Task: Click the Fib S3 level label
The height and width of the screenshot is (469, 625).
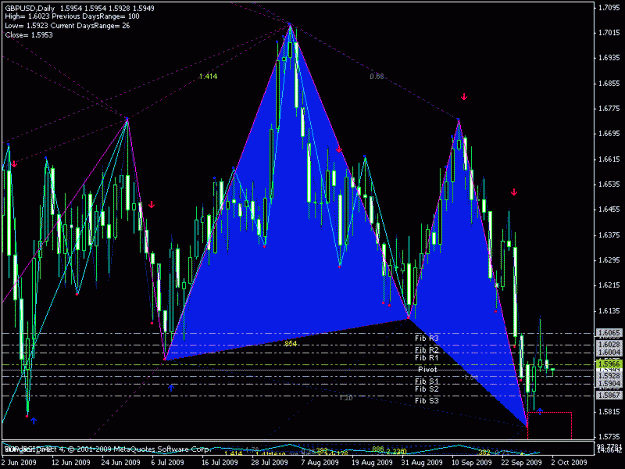Action: tap(426, 400)
